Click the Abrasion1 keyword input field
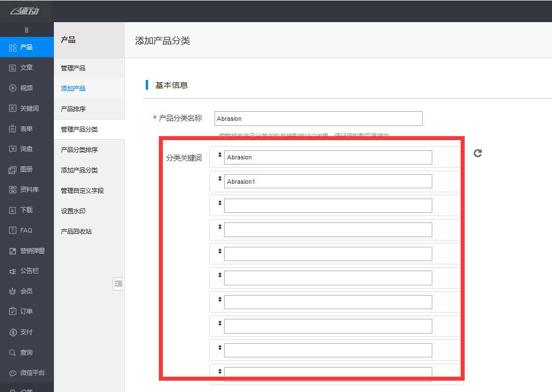 coord(328,182)
